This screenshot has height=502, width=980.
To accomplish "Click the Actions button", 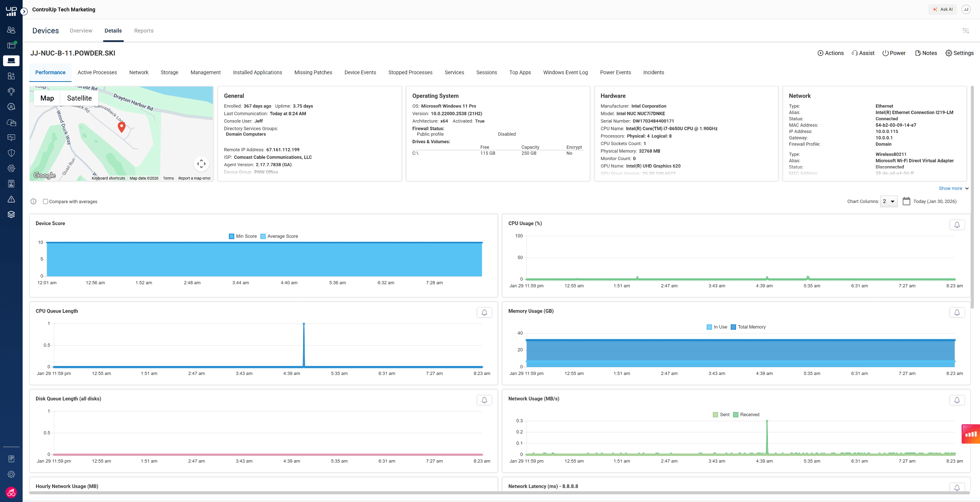I will click(830, 53).
